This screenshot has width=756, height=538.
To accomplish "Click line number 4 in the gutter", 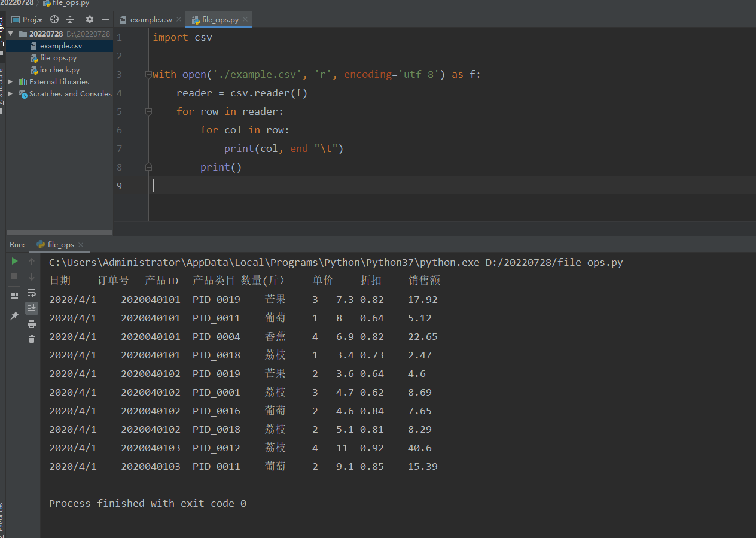I will pos(120,93).
